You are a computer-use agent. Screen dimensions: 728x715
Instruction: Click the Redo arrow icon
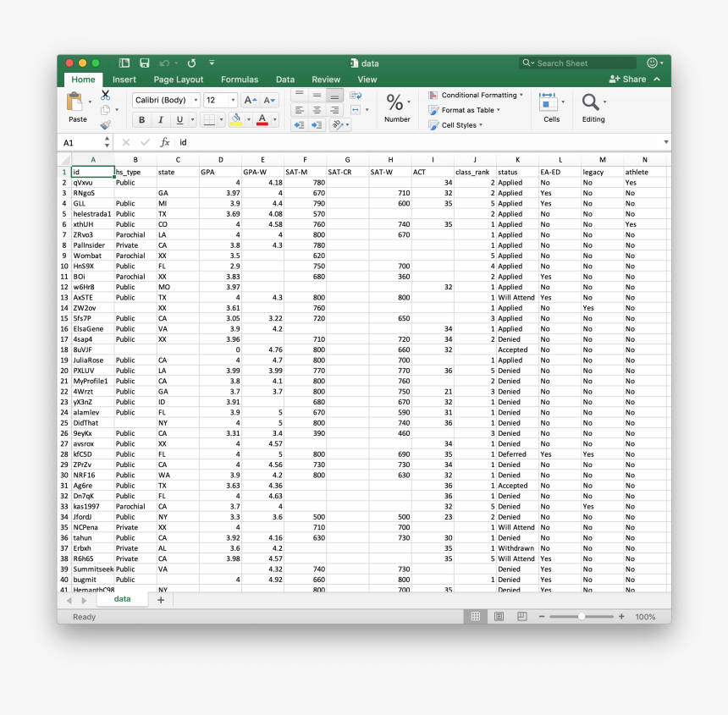[x=191, y=63]
